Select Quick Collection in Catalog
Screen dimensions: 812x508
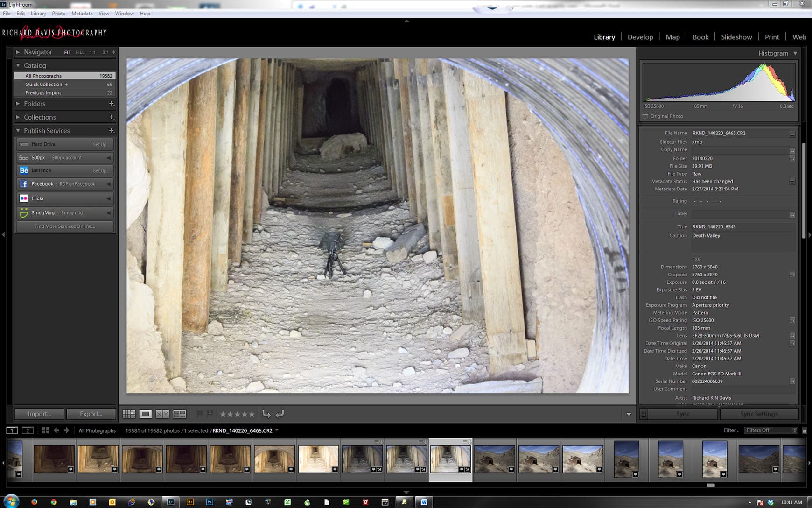coord(65,85)
